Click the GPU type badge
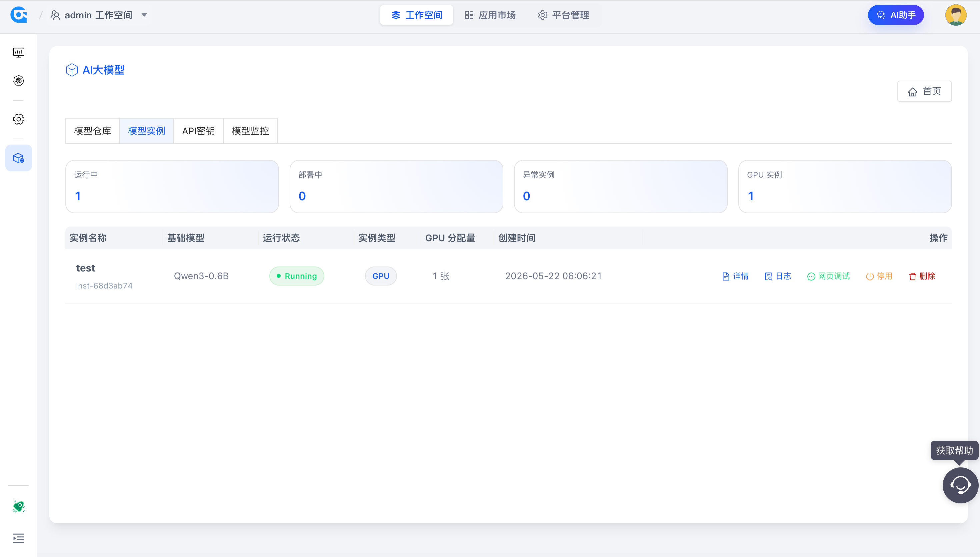980x557 pixels. [x=381, y=276]
